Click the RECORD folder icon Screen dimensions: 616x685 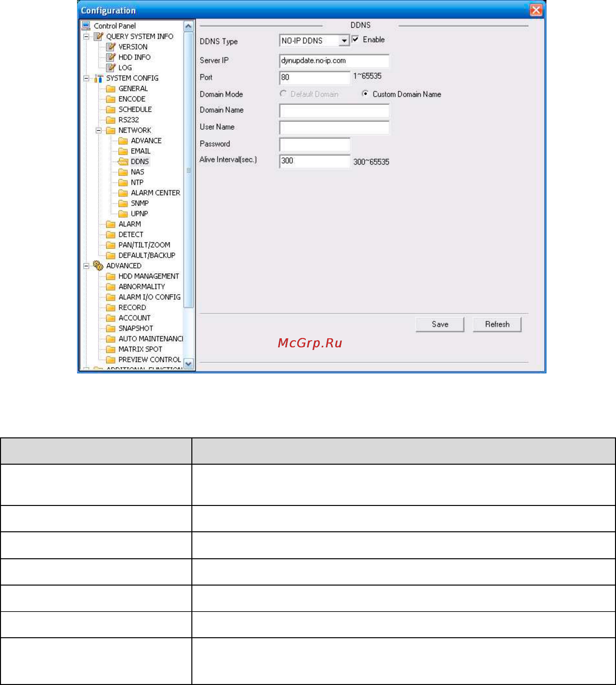(111, 308)
